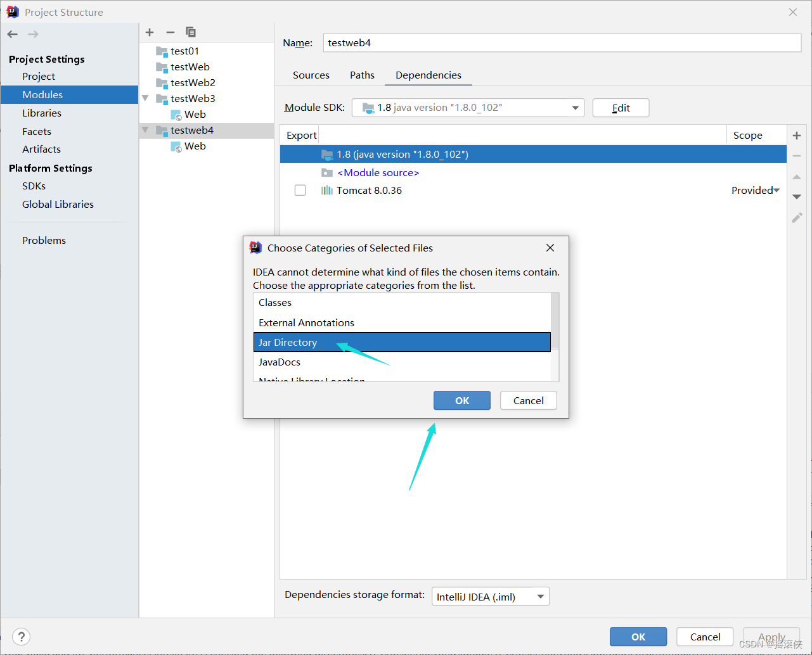Add a dependency with the plus icon
Screen dimensions: 812x655
(x=797, y=136)
